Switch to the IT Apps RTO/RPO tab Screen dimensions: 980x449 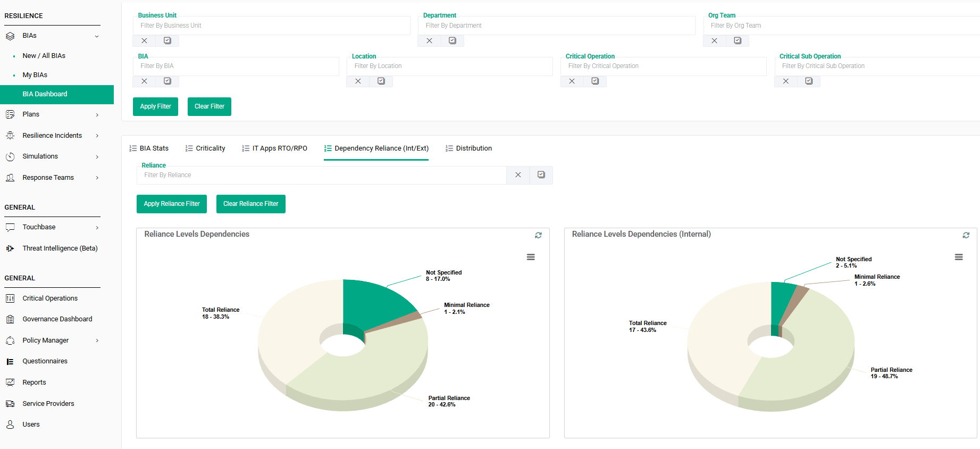pos(274,148)
